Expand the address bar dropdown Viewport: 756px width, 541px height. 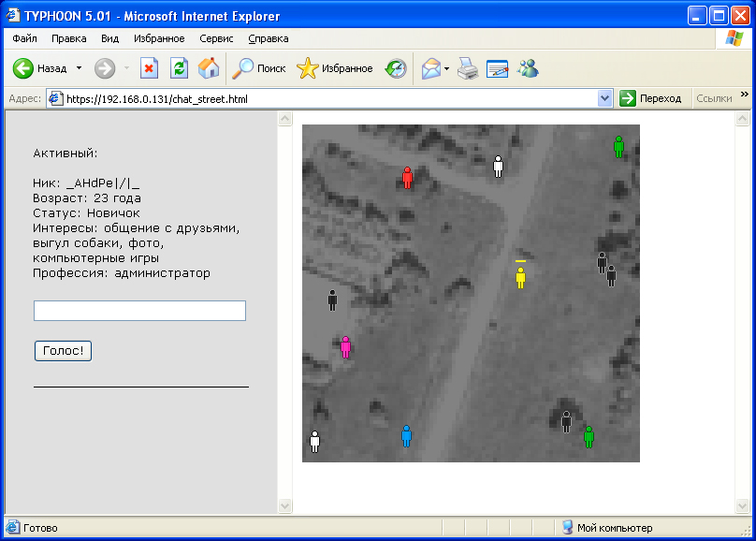pos(604,99)
